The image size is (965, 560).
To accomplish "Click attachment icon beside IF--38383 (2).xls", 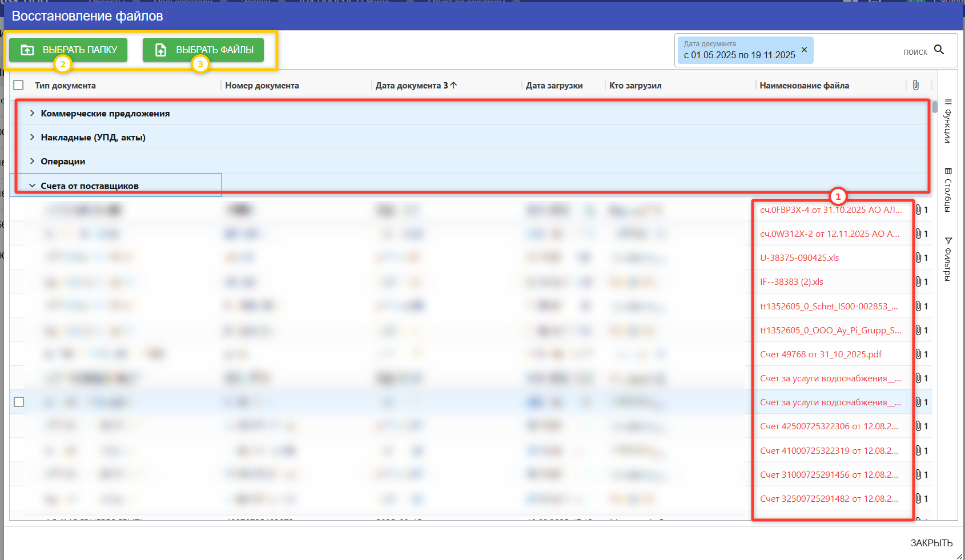I will (x=918, y=282).
